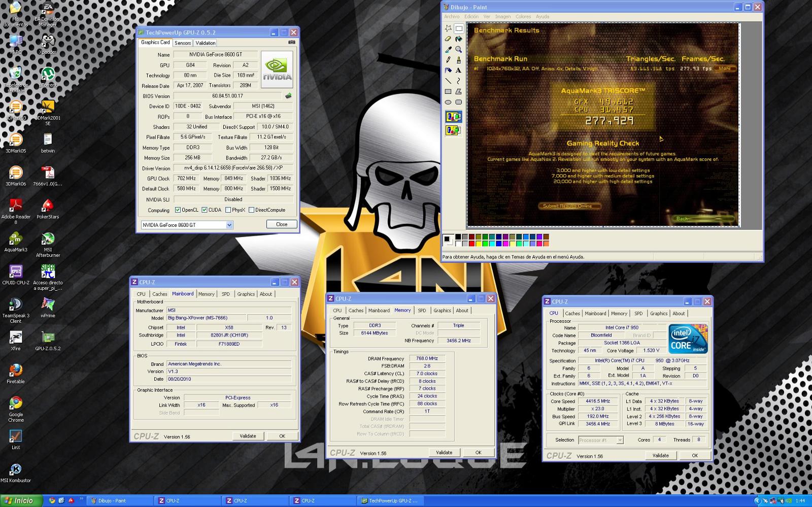812x507 pixels.
Task: Click the DRAM Frequency value field
Action: 427,359
